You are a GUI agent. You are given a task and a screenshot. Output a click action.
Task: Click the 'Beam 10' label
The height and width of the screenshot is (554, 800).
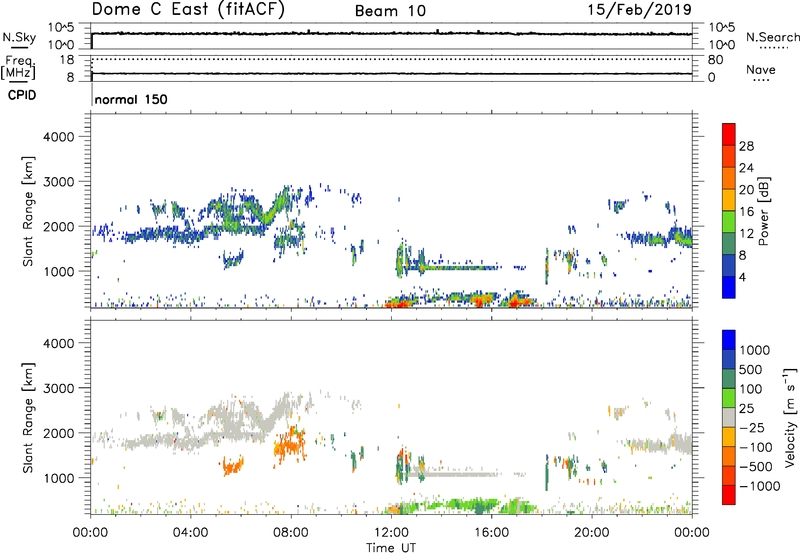[390, 11]
